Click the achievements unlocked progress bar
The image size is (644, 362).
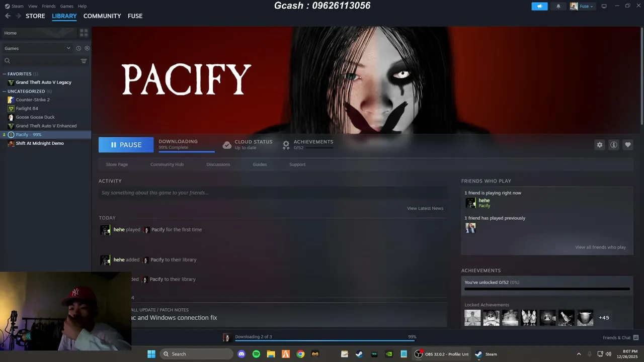[x=547, y=289]
